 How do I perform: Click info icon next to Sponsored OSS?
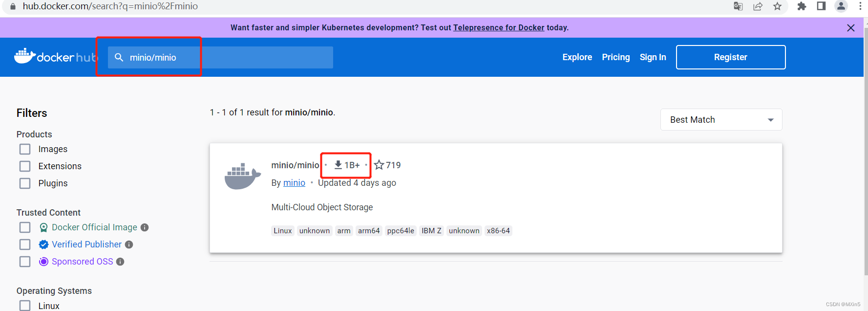pyautogui.click(x=120, y=262)
